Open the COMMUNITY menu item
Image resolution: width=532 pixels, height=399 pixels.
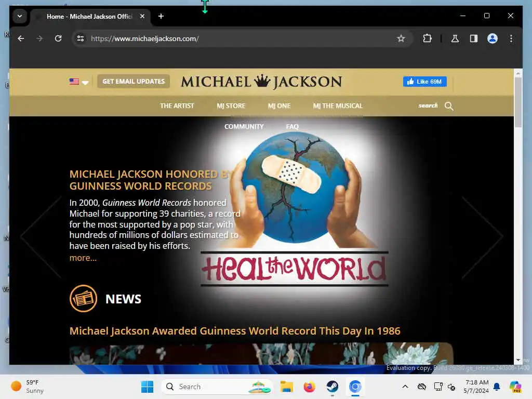coord(244,127)
